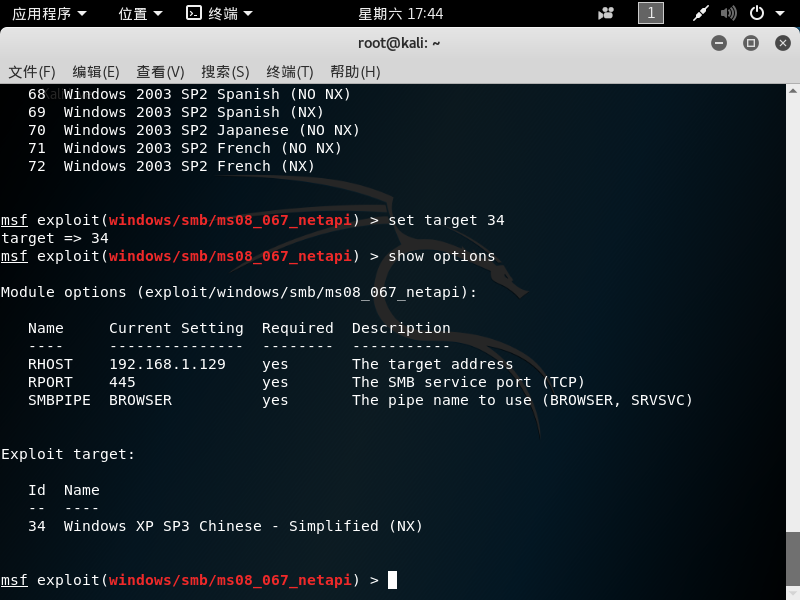The image size is (800, 600).
Task: Click 'The SMB service port (TCP)' description
Action: tap(468, 382)
